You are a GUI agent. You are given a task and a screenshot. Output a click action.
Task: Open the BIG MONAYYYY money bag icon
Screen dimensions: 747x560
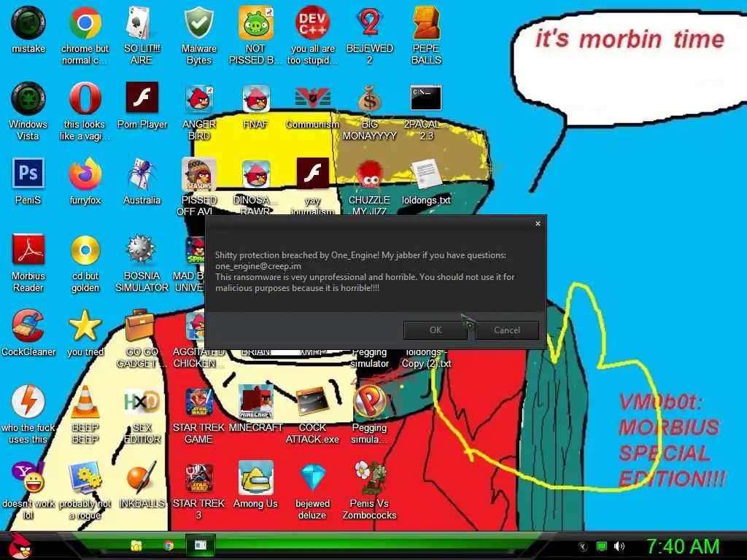pyautogui.click(x=370, y=98)
